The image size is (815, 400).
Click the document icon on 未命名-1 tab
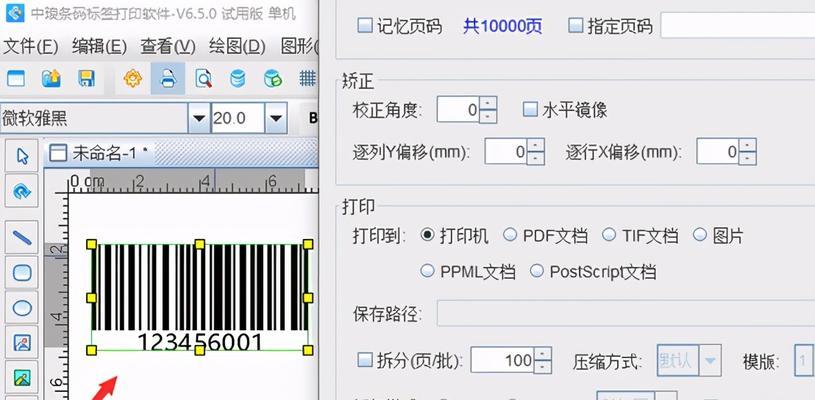click(58, 153)
